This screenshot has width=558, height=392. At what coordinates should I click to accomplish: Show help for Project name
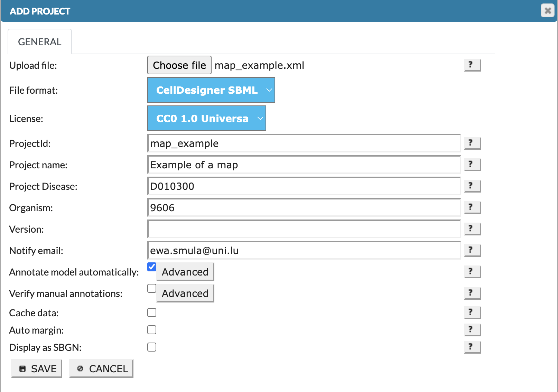pyautogui.click(x=472, y=165)
